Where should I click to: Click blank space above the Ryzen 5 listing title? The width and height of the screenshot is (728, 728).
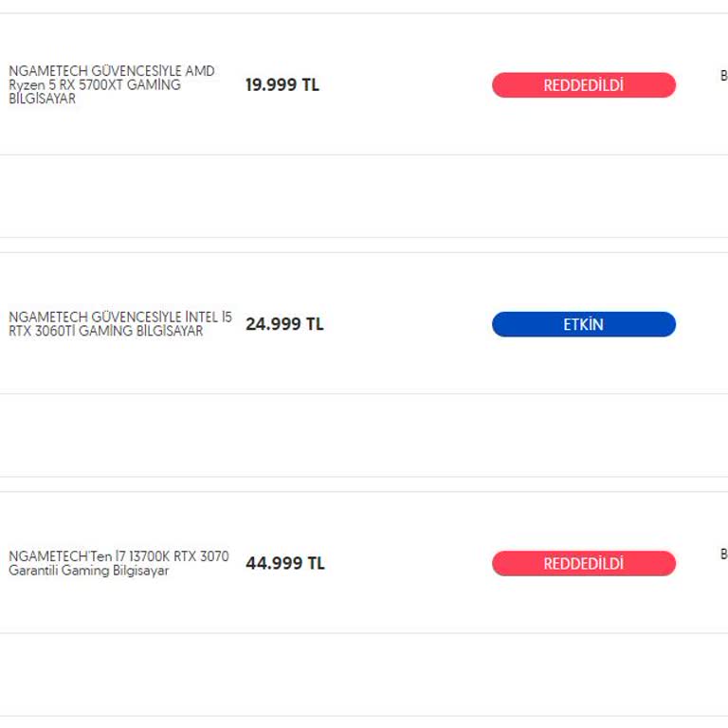114,38
